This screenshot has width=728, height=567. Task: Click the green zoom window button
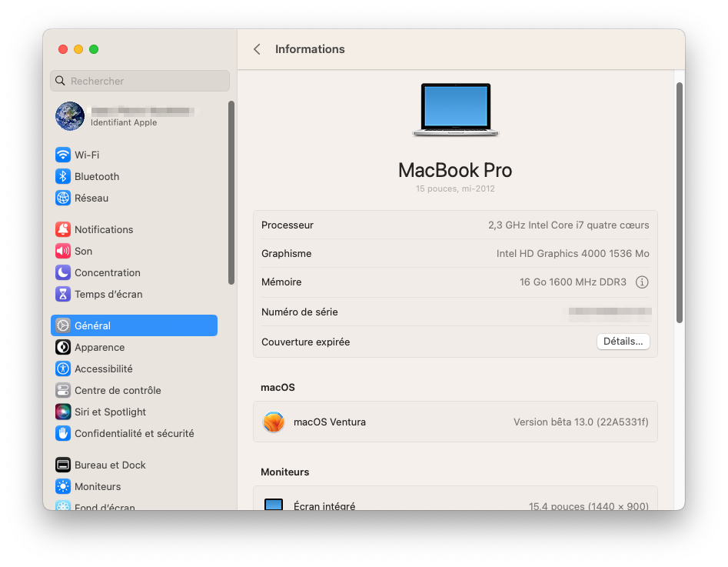[94, 49]
